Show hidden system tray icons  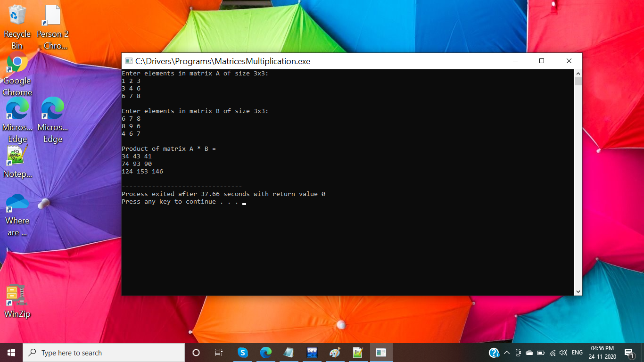pyautogui.click(x=507, y=353)
